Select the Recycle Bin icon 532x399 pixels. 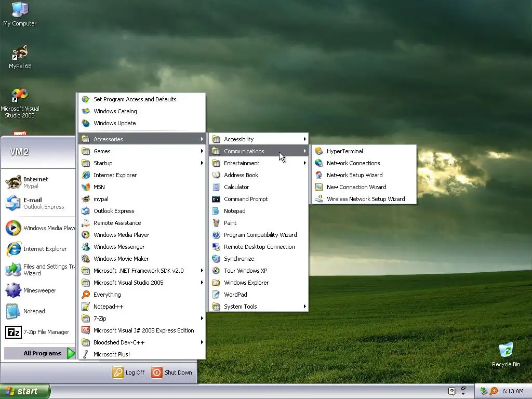coord(506,355)
